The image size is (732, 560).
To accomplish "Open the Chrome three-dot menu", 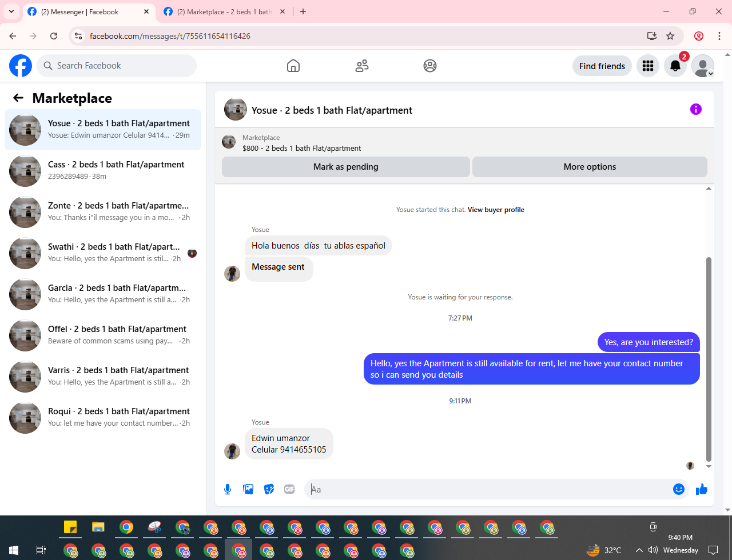I will [x=719, y=36].
